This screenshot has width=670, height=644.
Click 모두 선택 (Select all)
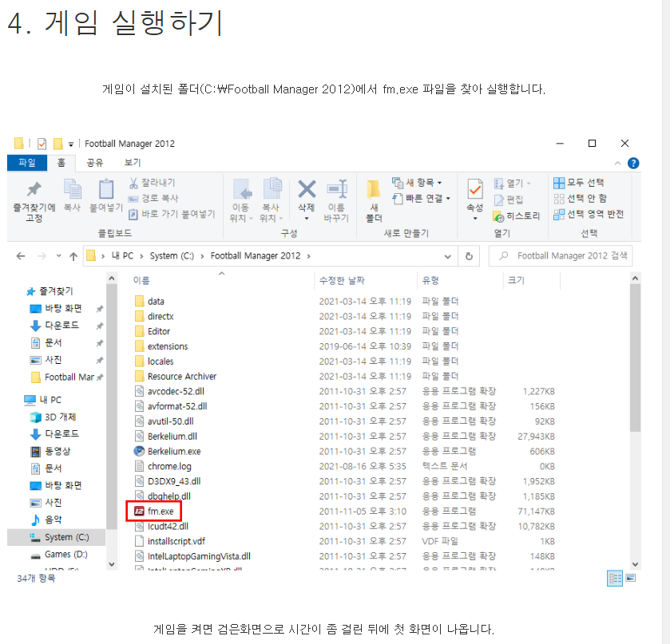click(578, 183)
